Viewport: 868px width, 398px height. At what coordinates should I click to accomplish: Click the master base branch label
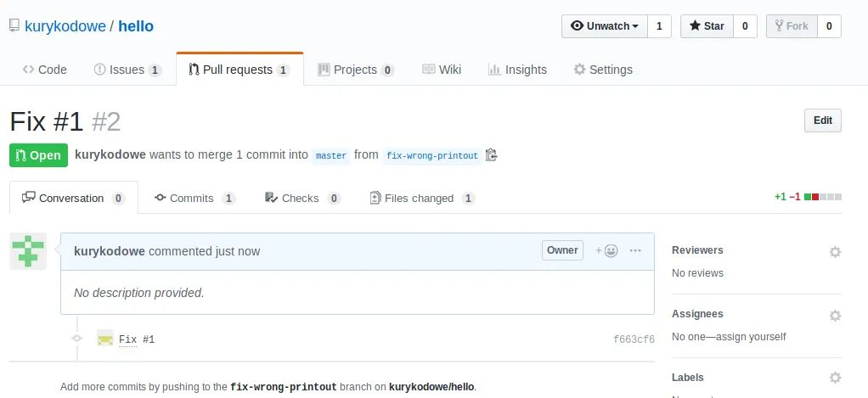click(331, 156)
